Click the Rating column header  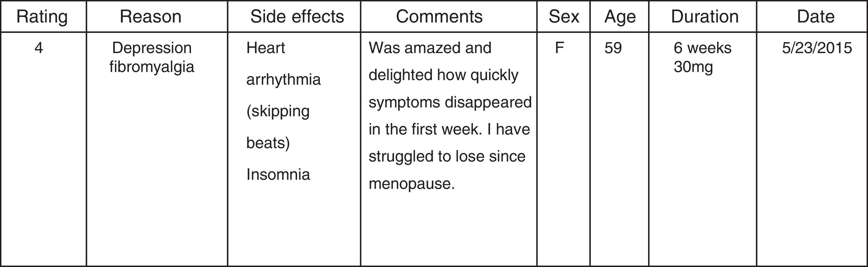pos(42,17)
